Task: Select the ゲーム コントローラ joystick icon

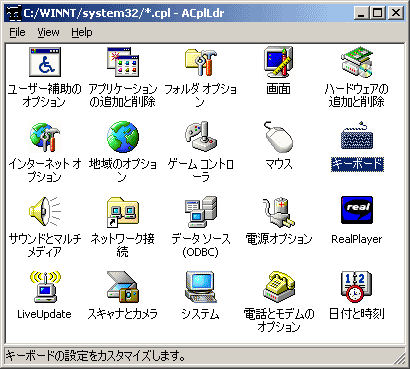Action: 201,137
